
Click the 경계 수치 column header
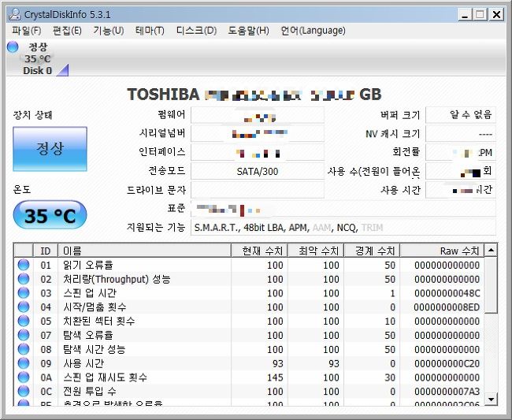(x=372, y=251)
